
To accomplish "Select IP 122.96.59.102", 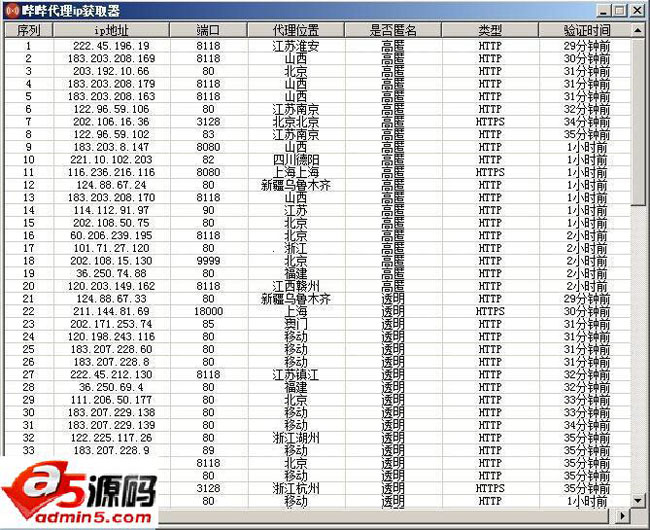I will pos(111,134).
